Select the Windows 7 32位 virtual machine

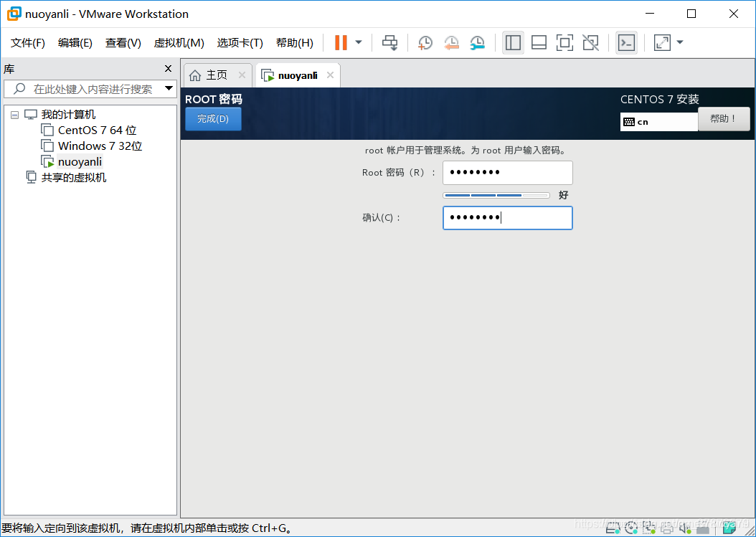tap(100, 146)
